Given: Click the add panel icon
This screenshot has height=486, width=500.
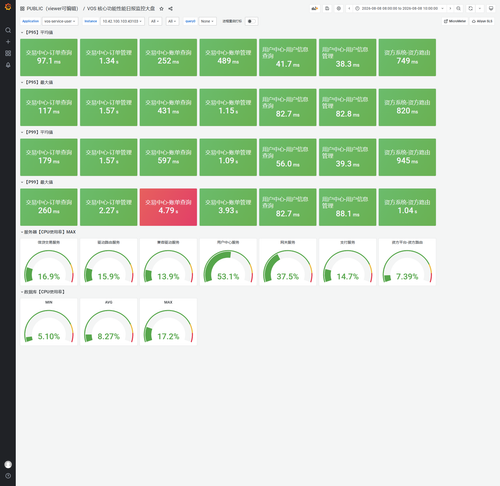Looking at the screenshot, I should [314, 8].
